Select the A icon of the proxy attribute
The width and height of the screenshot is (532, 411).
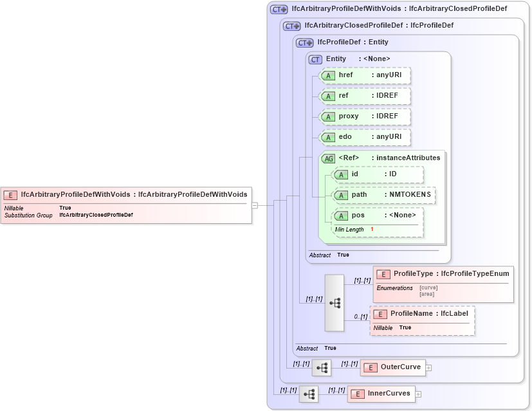pyautogui.click(x=328, y=116)
